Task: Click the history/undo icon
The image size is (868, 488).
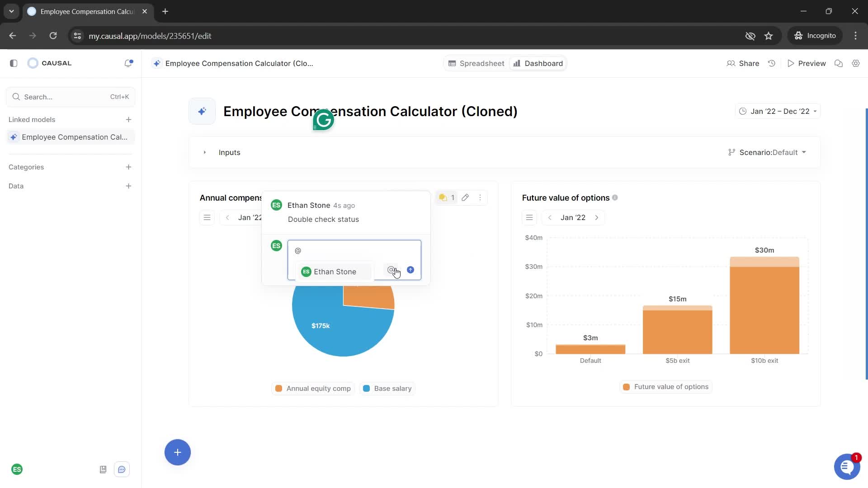Action: tap(773, 62)
